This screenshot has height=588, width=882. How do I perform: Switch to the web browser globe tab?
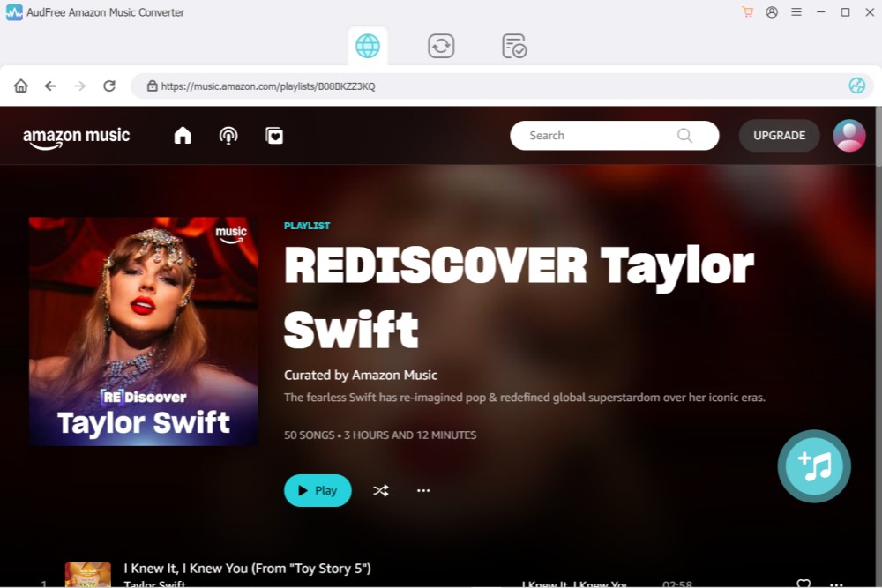[367, 46]
